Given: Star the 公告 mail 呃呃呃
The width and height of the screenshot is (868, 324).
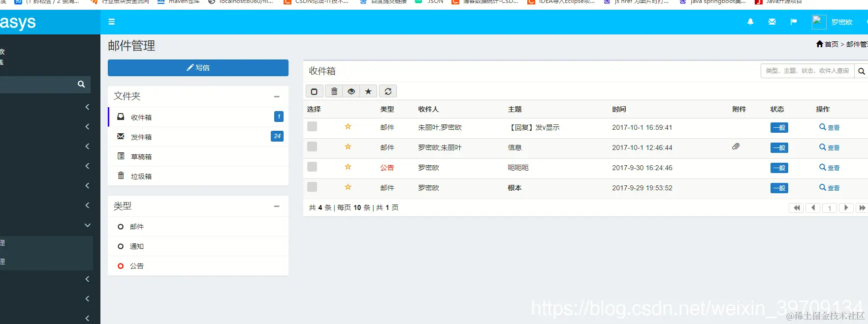Looking at the screenshot, I should 348,167.
